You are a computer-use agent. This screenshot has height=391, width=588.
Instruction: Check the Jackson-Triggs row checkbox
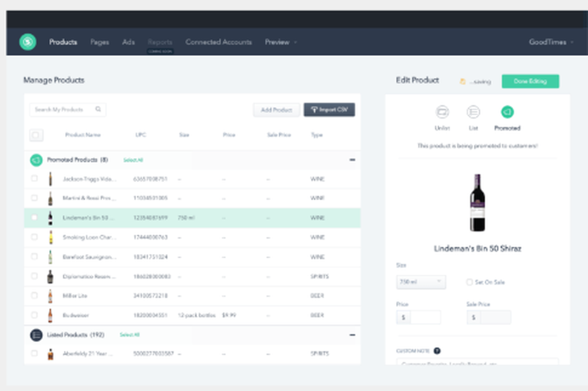34,178
